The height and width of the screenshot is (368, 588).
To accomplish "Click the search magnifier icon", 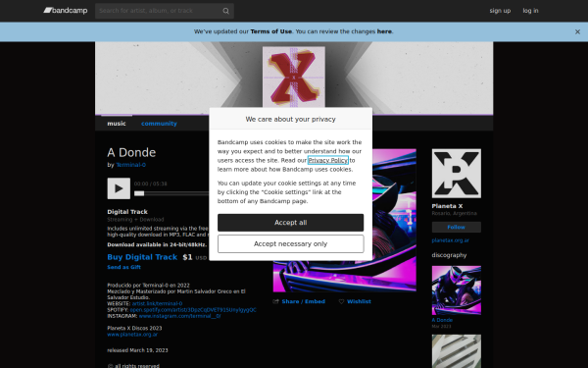I will [225, 11].
